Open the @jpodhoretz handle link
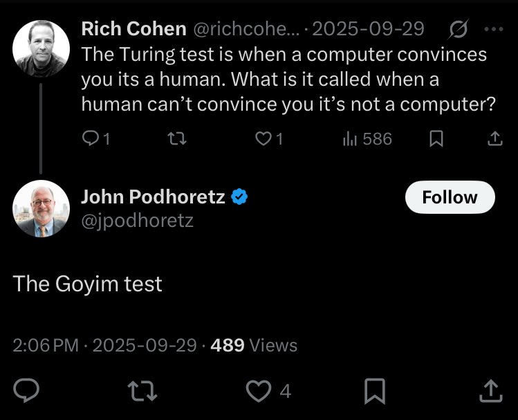This screenshot has width=518, height=420. pyautogui.click(x=137, y=221)
